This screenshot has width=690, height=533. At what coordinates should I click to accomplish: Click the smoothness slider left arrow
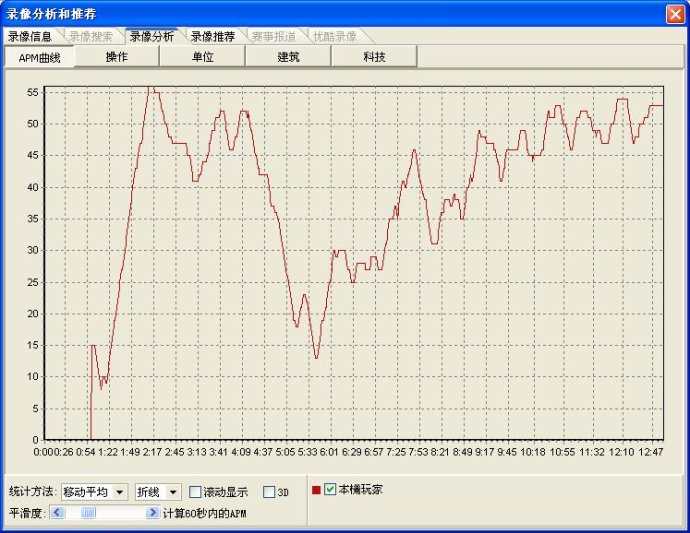coord(57,512)
